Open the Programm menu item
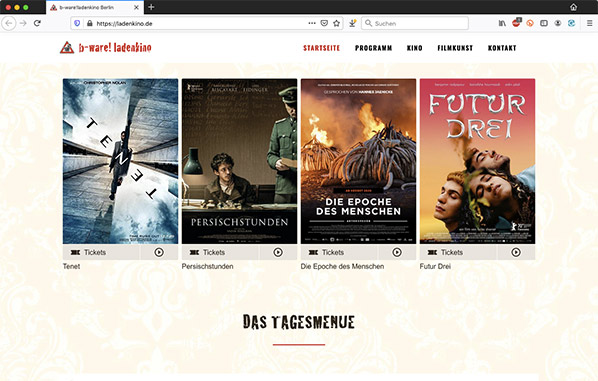Screen dimensions: 598x381 pyautogui.click(x=373, y=48)
